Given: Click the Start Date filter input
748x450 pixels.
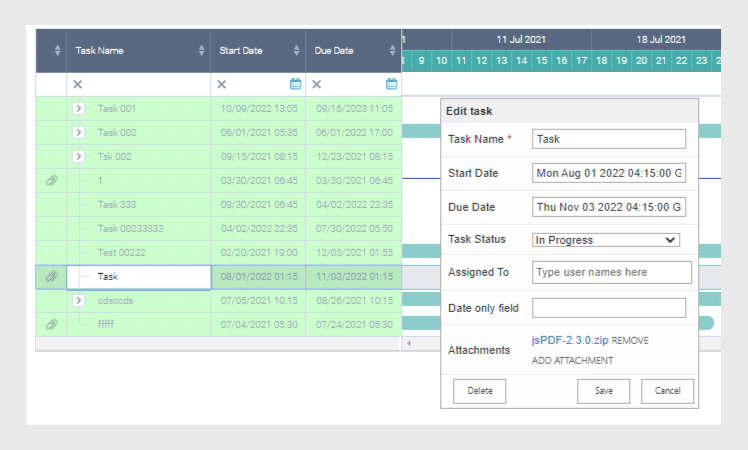Looking at the screenshot, I should (258, 84).
